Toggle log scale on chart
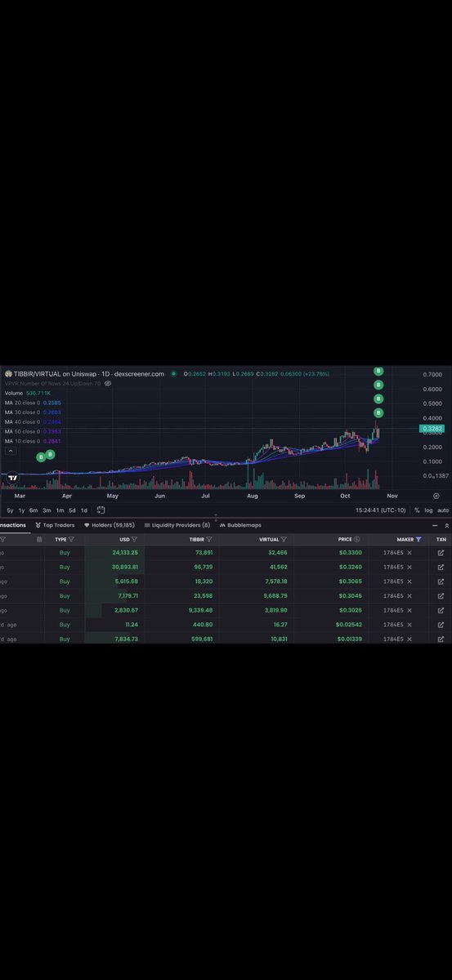 coord(428,510)
